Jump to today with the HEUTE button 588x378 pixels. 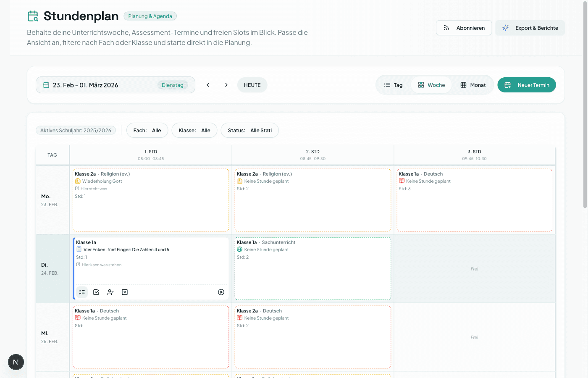(x=252, y=85)
